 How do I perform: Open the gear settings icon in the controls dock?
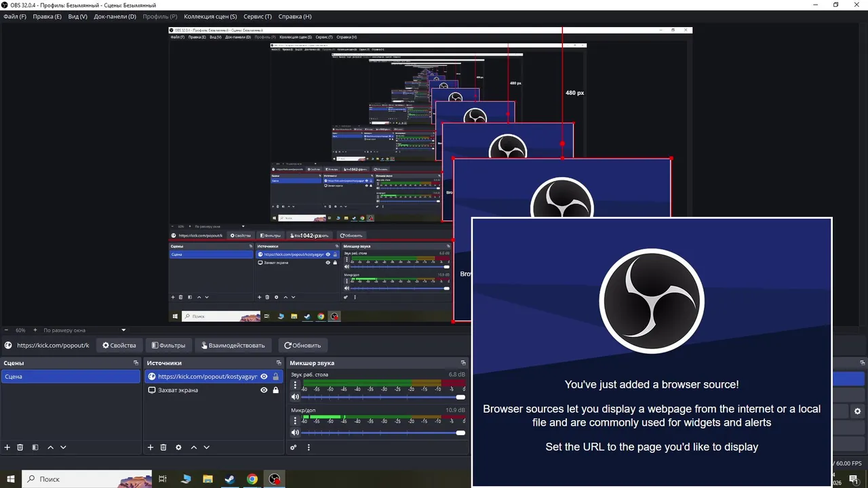pos(857,411)
